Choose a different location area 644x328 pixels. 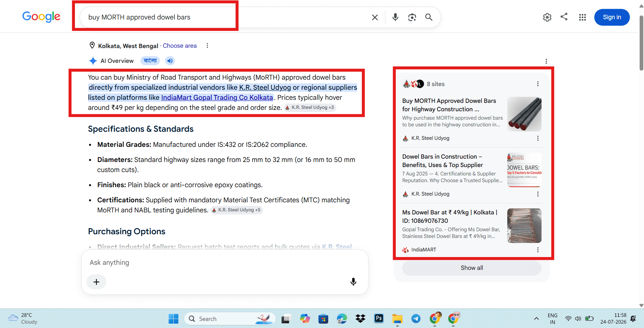[x=180, y=46]
